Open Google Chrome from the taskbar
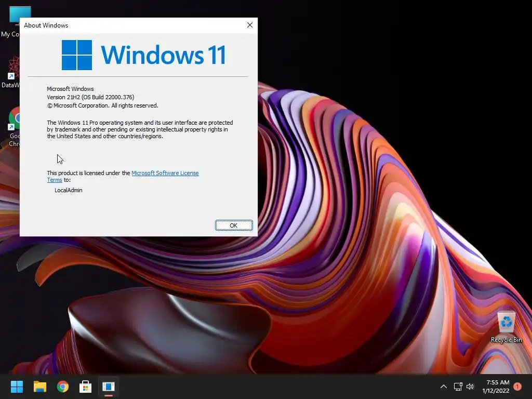The height and width of the screenshot is (399, 532). [63, 387]
